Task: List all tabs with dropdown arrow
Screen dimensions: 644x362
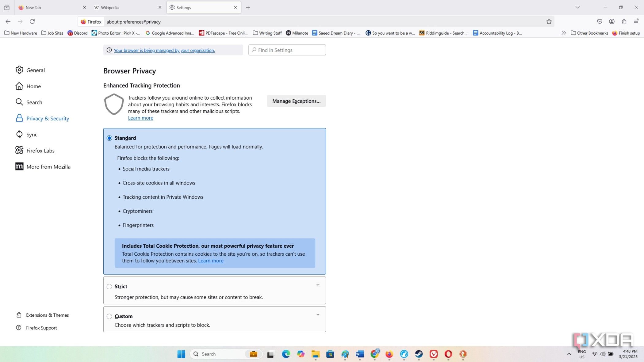Action: 577,7
